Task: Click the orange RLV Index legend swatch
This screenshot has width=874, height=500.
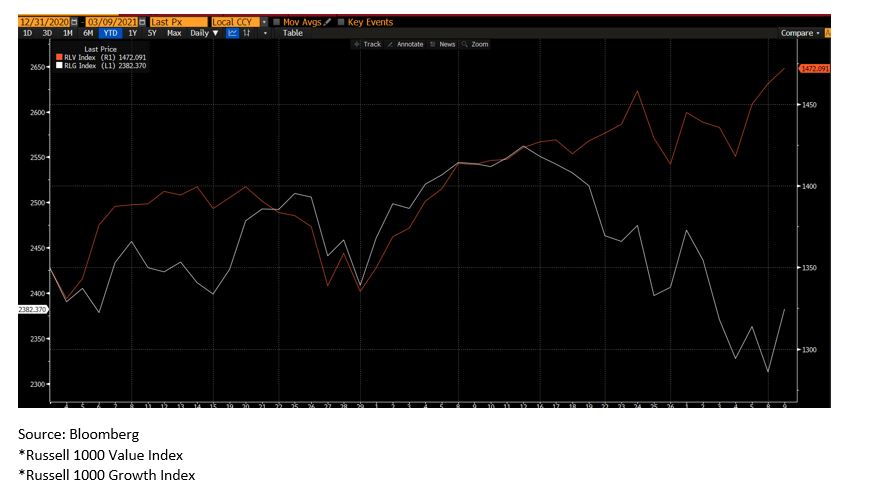Action: point(59,57)
